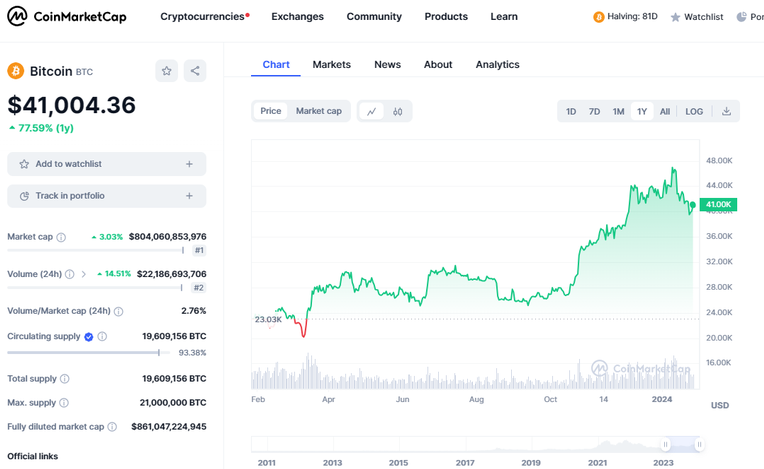Click the CoinMarketCap logo
The image size is (764, 469).
(67, 17)
